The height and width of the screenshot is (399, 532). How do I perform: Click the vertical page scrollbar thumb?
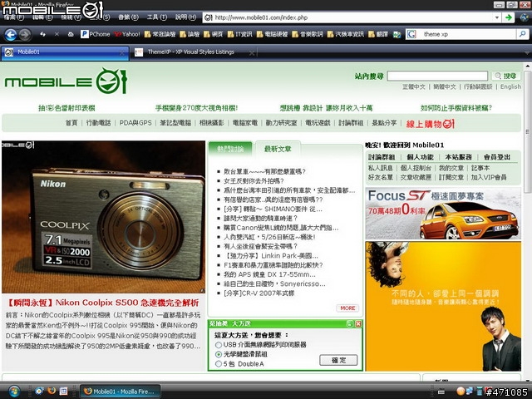point(527,131)
